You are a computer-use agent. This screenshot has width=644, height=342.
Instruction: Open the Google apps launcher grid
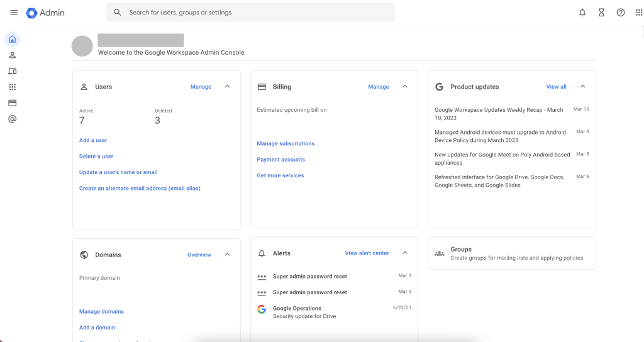point(639,13)
